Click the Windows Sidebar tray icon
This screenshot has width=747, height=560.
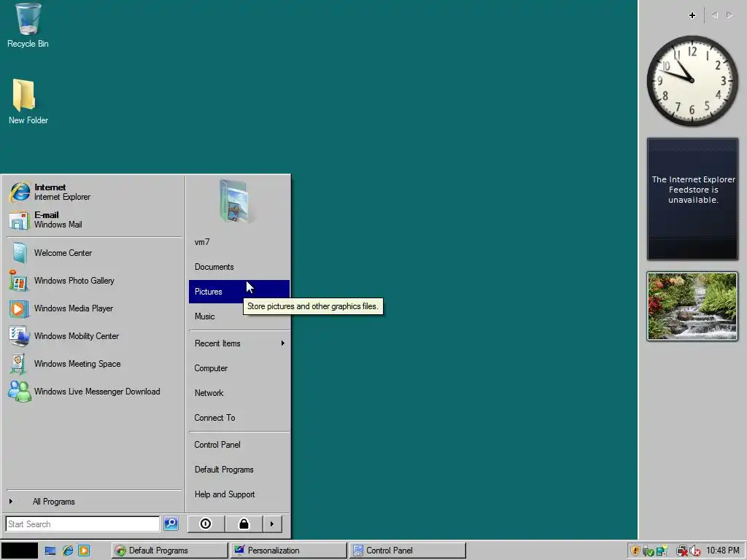point(662,551)
